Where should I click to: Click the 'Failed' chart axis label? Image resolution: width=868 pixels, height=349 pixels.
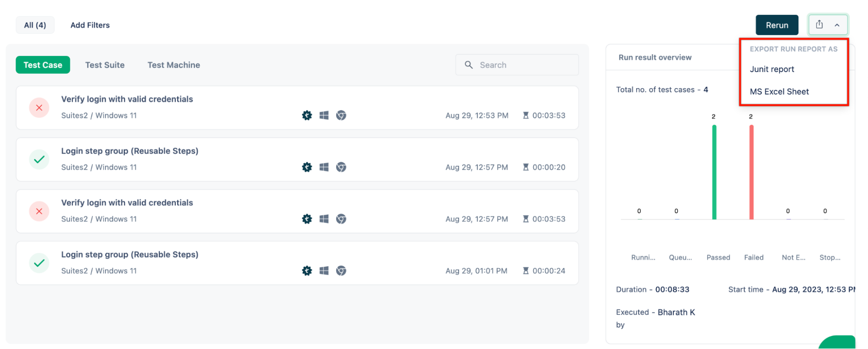tap(753, 257)
